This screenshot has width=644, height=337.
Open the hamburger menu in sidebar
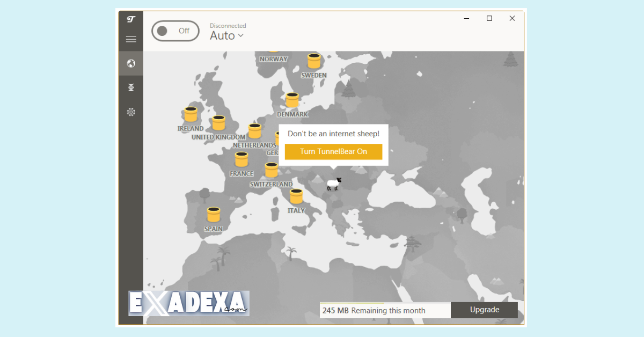pos(130,39)
